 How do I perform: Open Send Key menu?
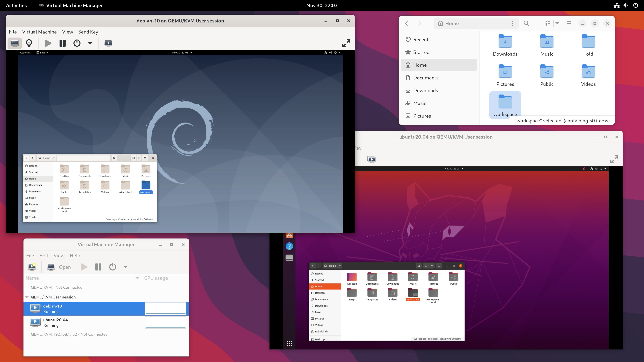(88, 32)
